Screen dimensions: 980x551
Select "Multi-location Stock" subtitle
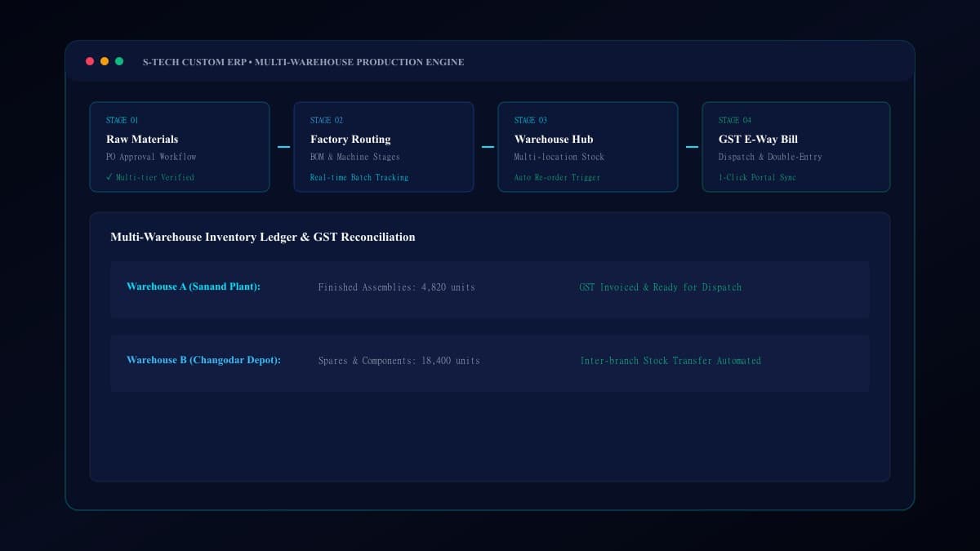pos(559,157)
